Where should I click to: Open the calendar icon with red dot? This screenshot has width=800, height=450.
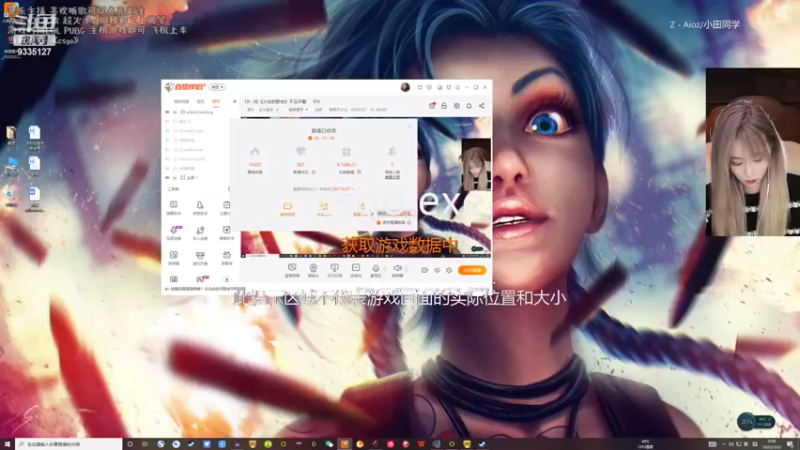pyautogui.click(x=432, y=106)
